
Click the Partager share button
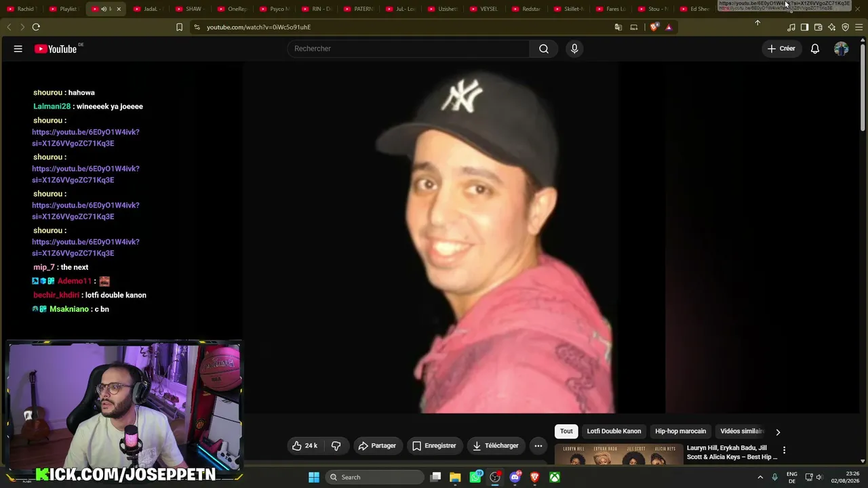(x=377, y=446)
